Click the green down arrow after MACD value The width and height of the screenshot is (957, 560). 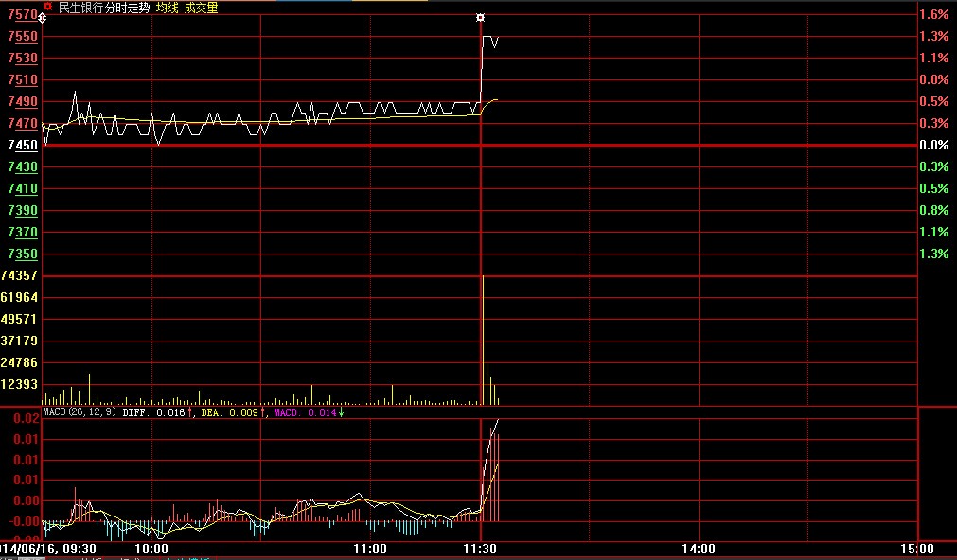click(x=342, y=412)
